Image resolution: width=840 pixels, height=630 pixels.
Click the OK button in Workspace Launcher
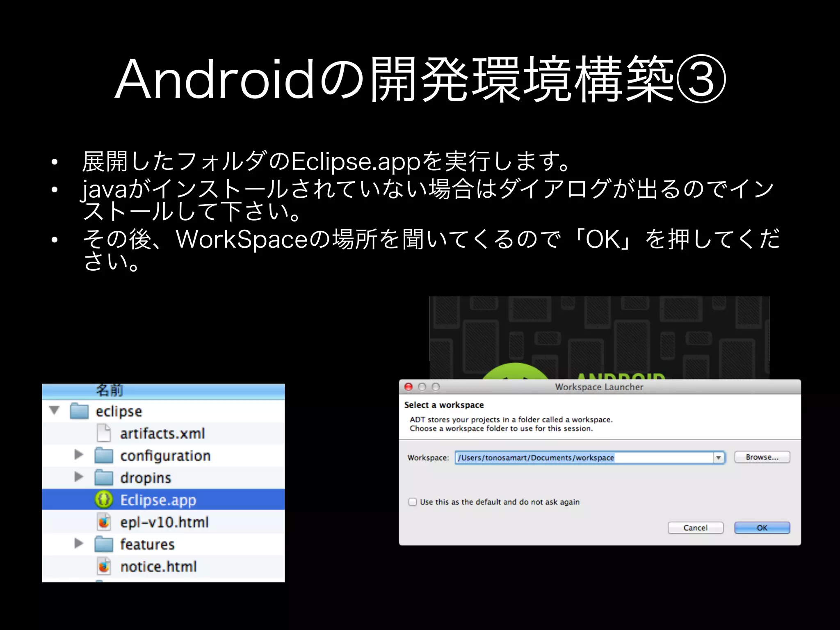point(762,527)
